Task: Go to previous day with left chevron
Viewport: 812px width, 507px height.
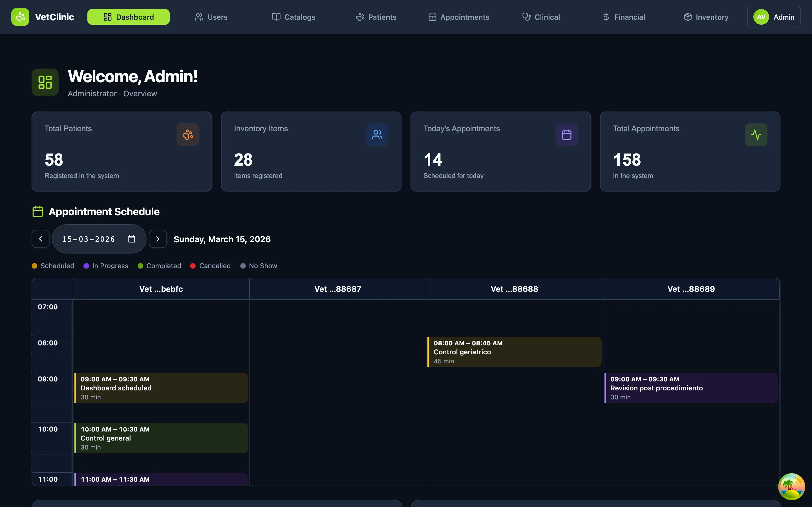Action: [41, 239]
